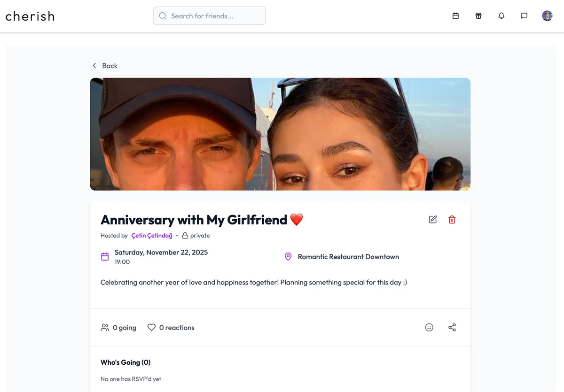564x392 pixels.
Task: Click Romantic Restaurant Downtown location
Action: [x=348, y=257]
